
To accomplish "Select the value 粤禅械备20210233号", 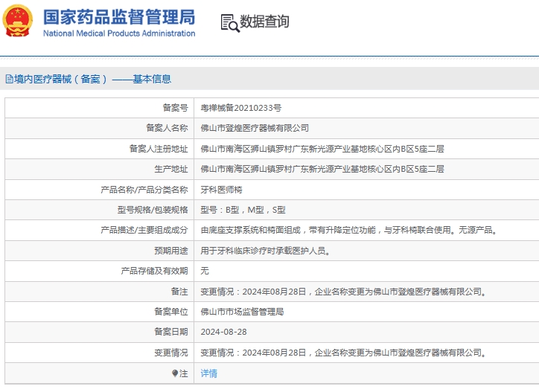I will tap(241, 108).
